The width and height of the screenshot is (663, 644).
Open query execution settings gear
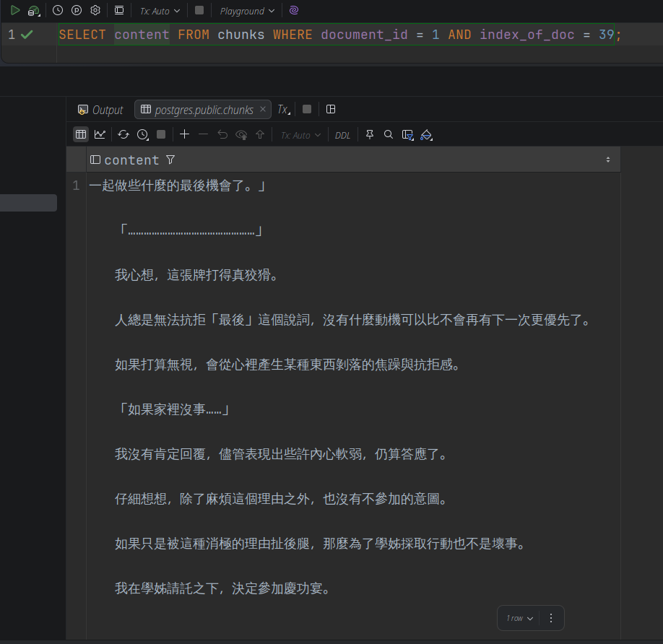(95, 11)
